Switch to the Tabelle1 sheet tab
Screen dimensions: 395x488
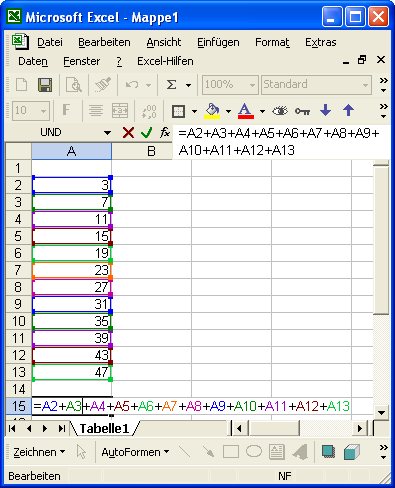104,429
